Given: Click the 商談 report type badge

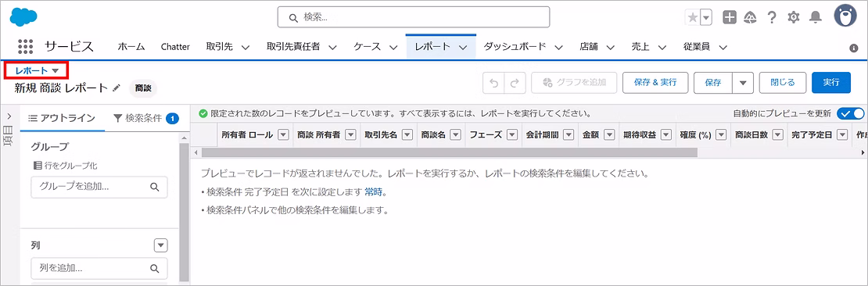Looking at the screenshot, I should click(143, 88).
